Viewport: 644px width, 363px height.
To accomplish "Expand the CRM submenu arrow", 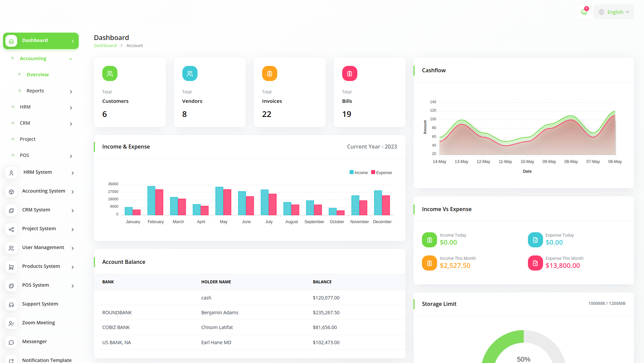I will pos(71,124).
